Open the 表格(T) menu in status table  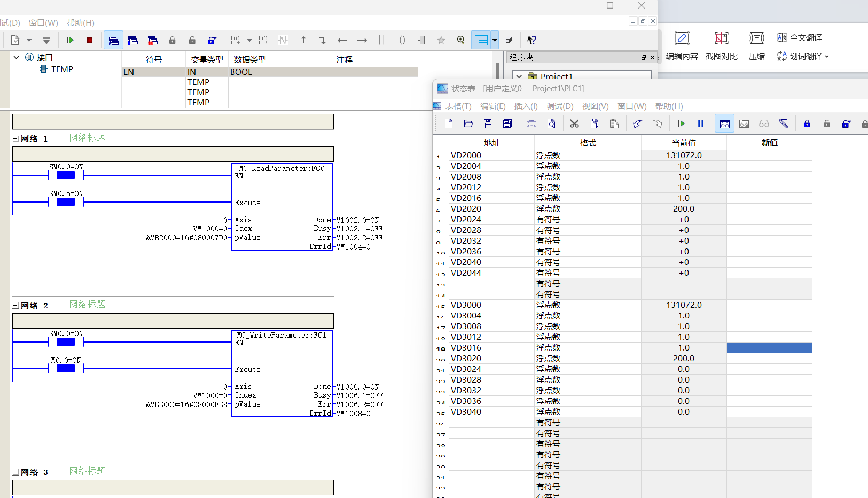coord(458,106)
